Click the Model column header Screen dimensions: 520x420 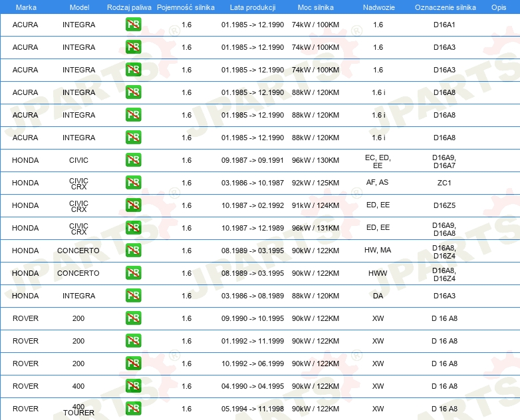click(x=79, y=7)
